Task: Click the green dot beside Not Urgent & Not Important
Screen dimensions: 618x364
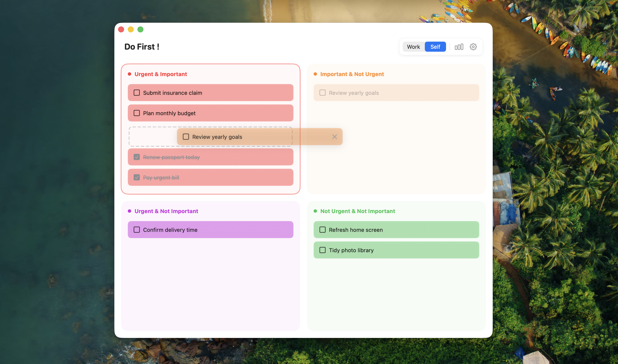Action: point(316,211)
